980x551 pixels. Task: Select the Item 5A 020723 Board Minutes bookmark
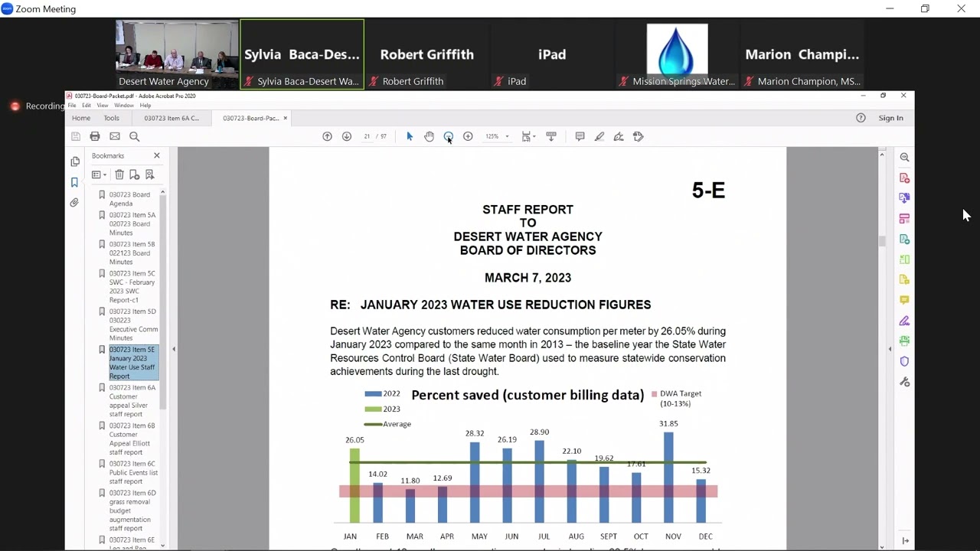click(132, 223)
